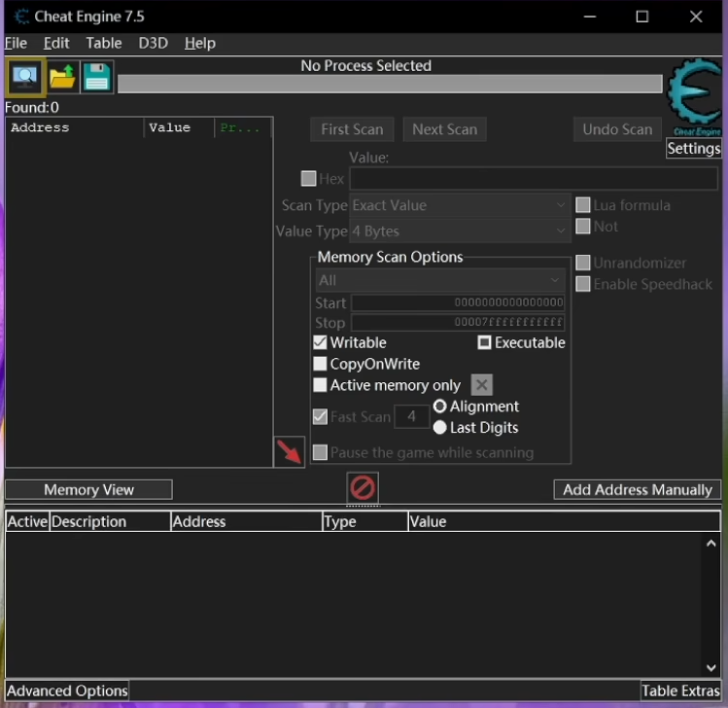Click the save table floppy icon
This screenshot has height=708, width=728.
[x=97, y=77]
